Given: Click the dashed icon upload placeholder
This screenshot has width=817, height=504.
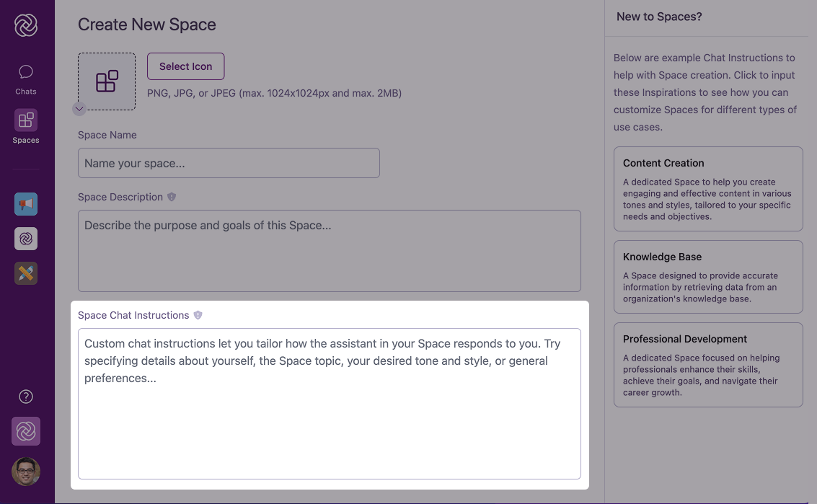Looking at the screenshot, I should click(x=106, y=81).
